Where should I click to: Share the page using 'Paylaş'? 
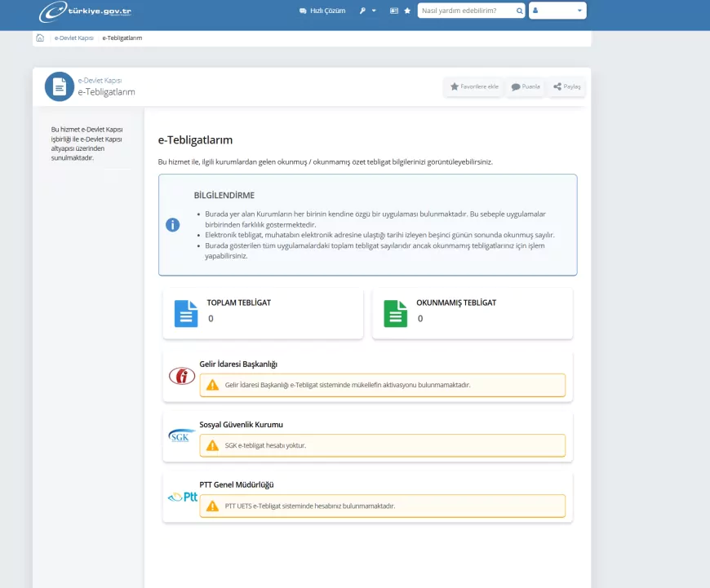coord(566,86)
